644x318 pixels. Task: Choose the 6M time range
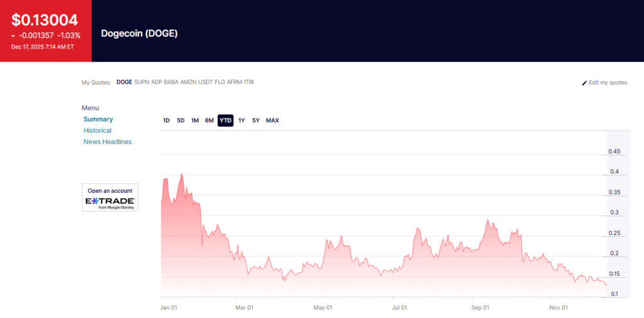pyautogui.click(x=209, y=120)
